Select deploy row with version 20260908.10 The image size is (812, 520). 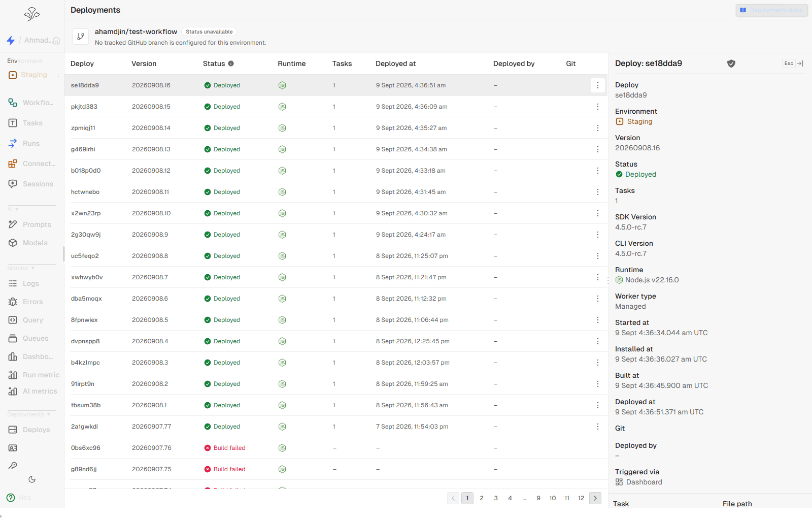(x=336, y=213)
